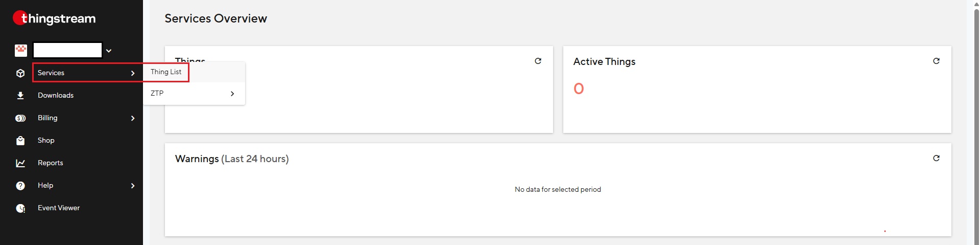Expand the Billing submenu chevron
Screen dimensions: 980x245
click(133, 118)
